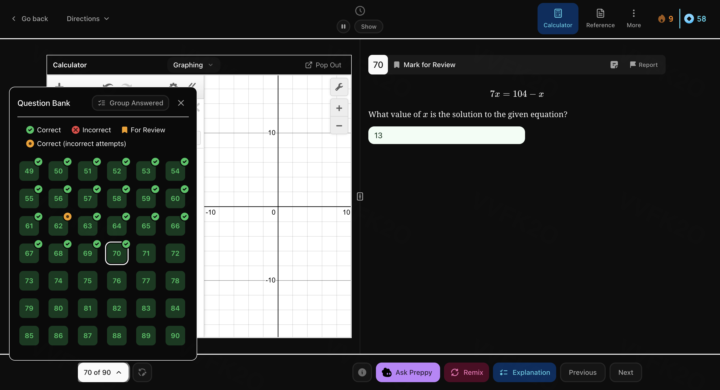
Task: Toggle Group Answered in Question Bank
Action: pyautogui.click(x=131, y=103)
